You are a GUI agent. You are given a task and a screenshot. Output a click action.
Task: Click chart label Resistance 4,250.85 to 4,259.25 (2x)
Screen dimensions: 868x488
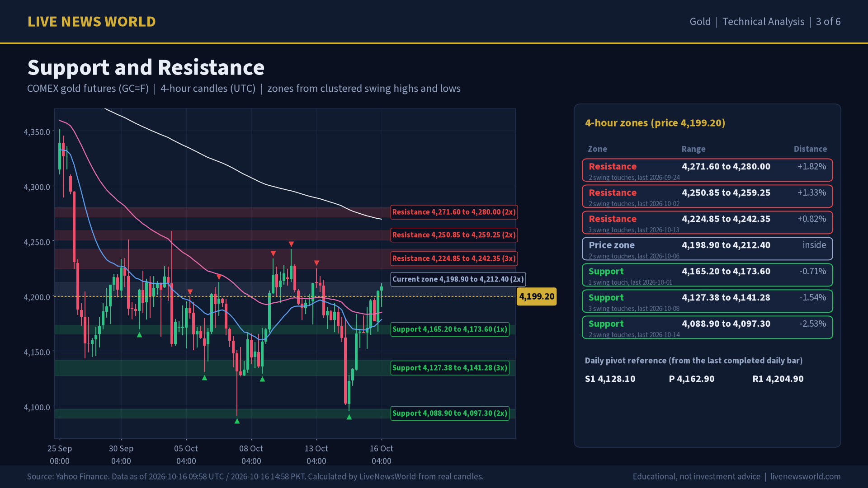(454, 235)
